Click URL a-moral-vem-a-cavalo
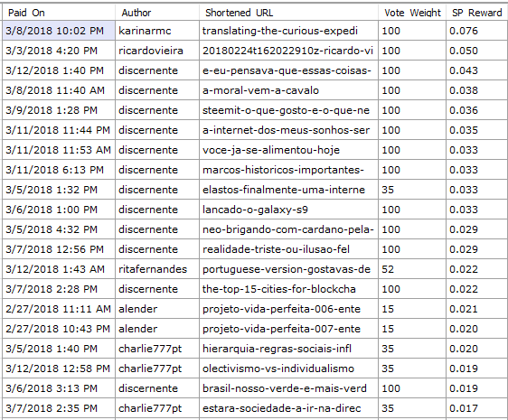 coord(288,90)
